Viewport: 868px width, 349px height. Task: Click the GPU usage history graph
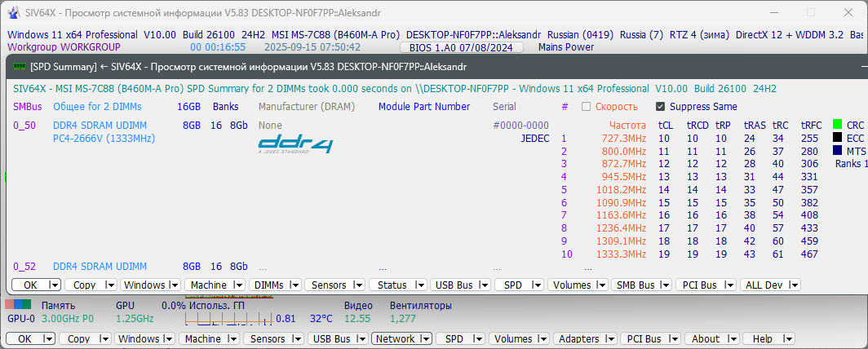coord(228,319)
